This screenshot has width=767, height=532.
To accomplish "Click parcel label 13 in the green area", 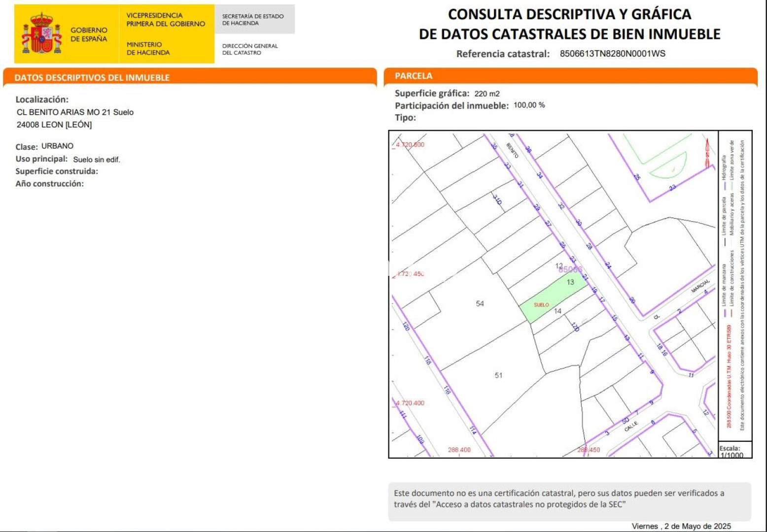I will [570, 282].
